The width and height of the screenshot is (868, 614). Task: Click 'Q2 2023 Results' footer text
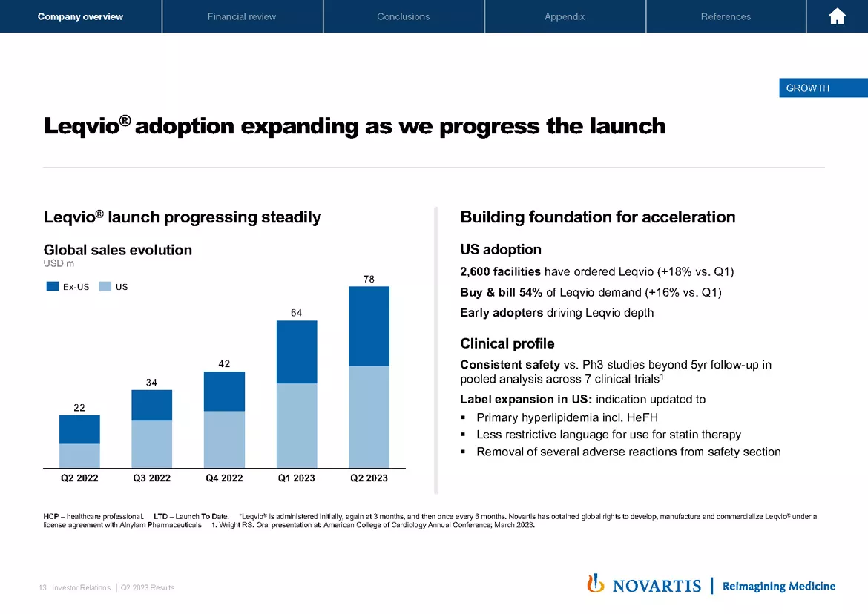point(147,587)
